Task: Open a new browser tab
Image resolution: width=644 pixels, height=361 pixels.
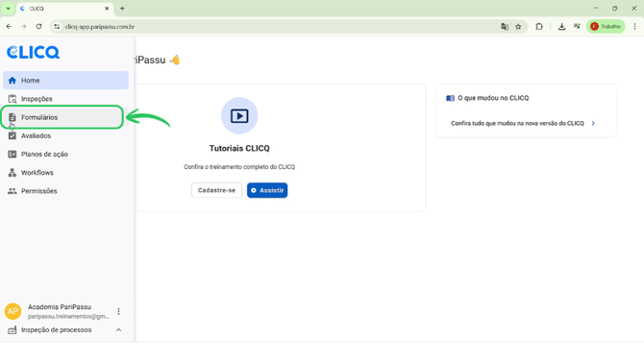Action: 122,9
